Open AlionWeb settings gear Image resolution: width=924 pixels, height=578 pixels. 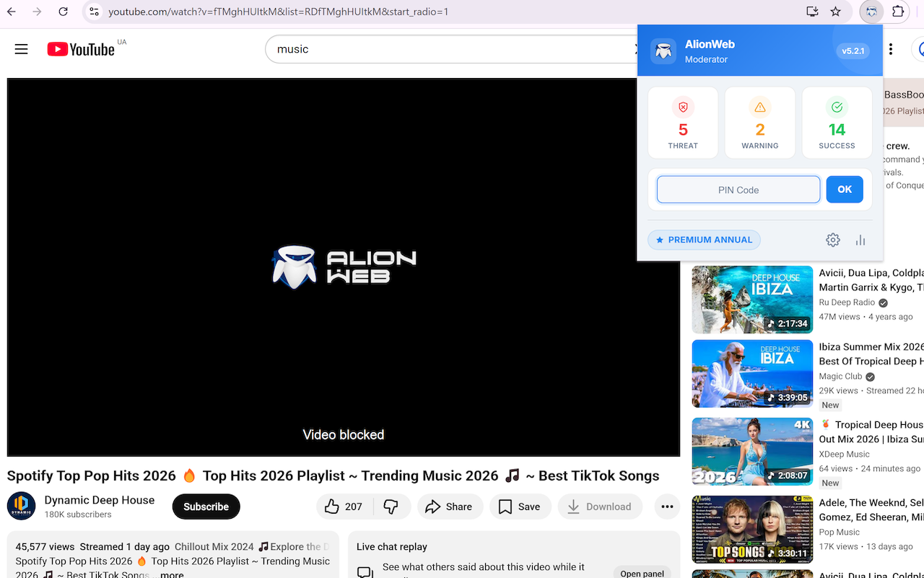(833, 240)
